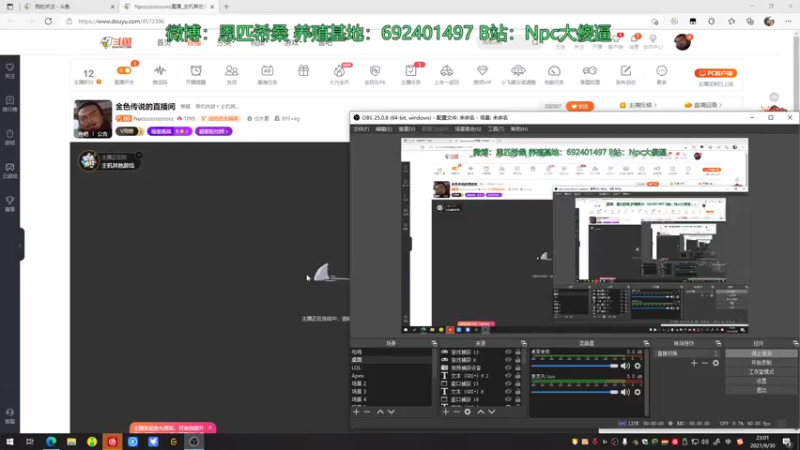Pop out the 混音器 dock panel
The width and height of the screenshot is (800, 450).
pyautogui.click(x=646, y=343)
